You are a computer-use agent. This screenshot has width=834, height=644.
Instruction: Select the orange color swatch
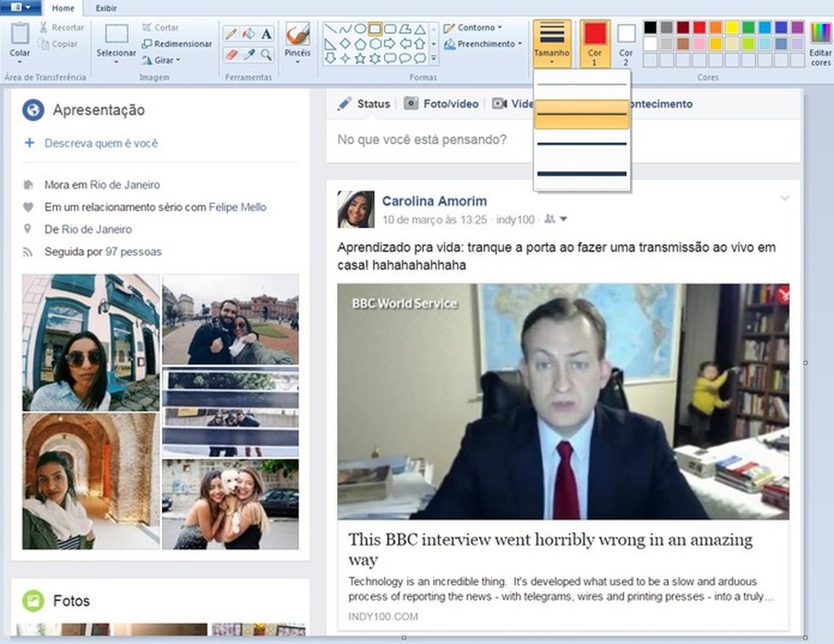715,27
